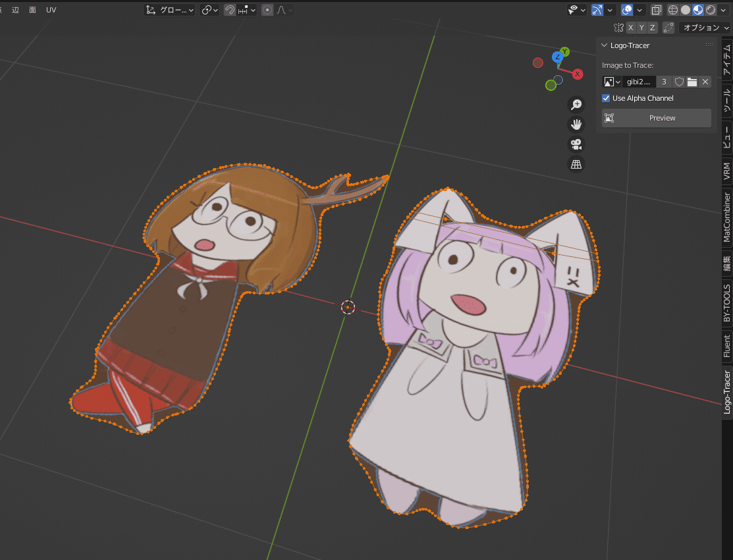The height and width of the screenshot is (560, 733).
Task: Switch to the ビュー sidebar tab
Action: 727,137
